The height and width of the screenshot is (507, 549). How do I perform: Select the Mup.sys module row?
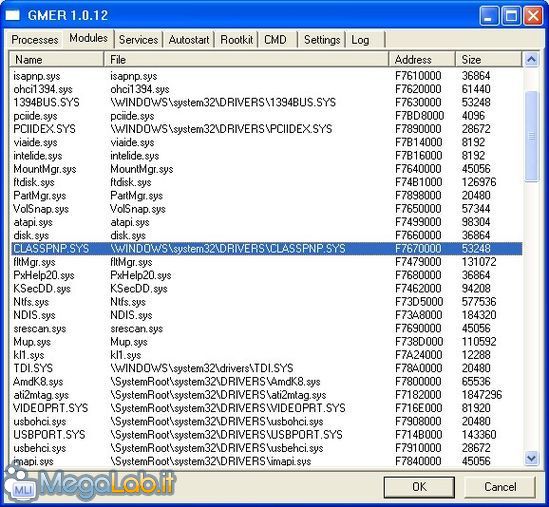click(x=267, y=342)
